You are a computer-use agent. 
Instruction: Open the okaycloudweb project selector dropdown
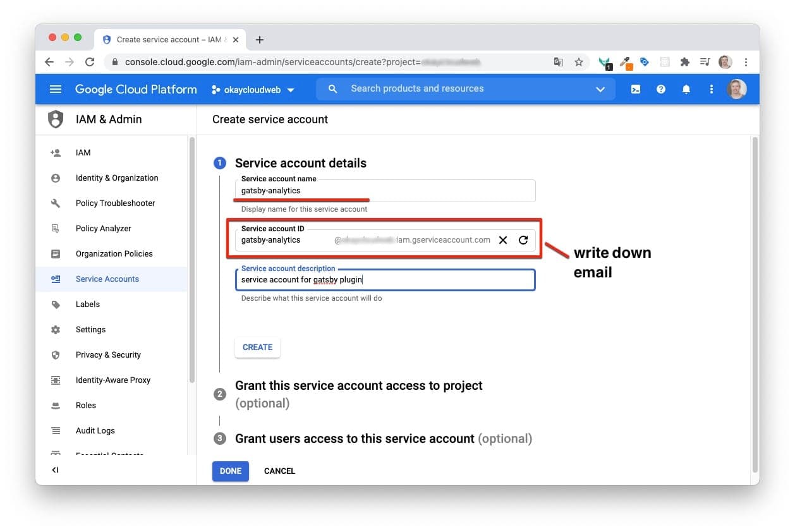point(253,90)
